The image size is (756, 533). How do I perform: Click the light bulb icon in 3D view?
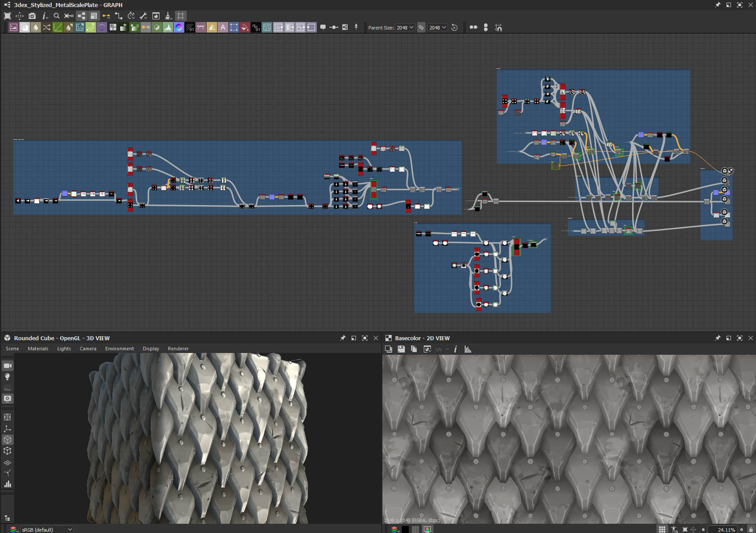[x=8, y=377]
